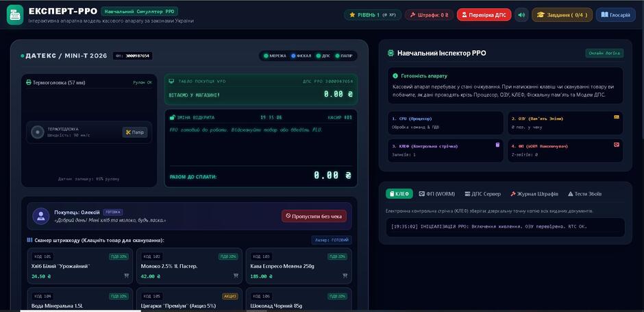Image resolution: width=644 pixels, height=312 pixels.
Task: Scan product Вода Мінеральна 1.5L
Action: click(79, 299)
